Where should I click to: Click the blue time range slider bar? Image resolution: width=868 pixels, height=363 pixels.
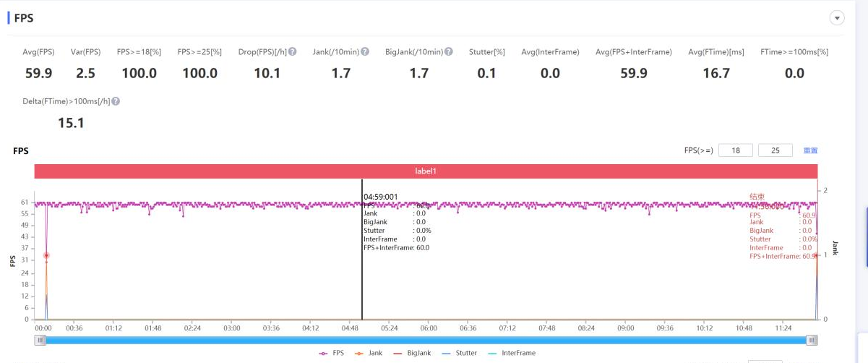point(426,340)
